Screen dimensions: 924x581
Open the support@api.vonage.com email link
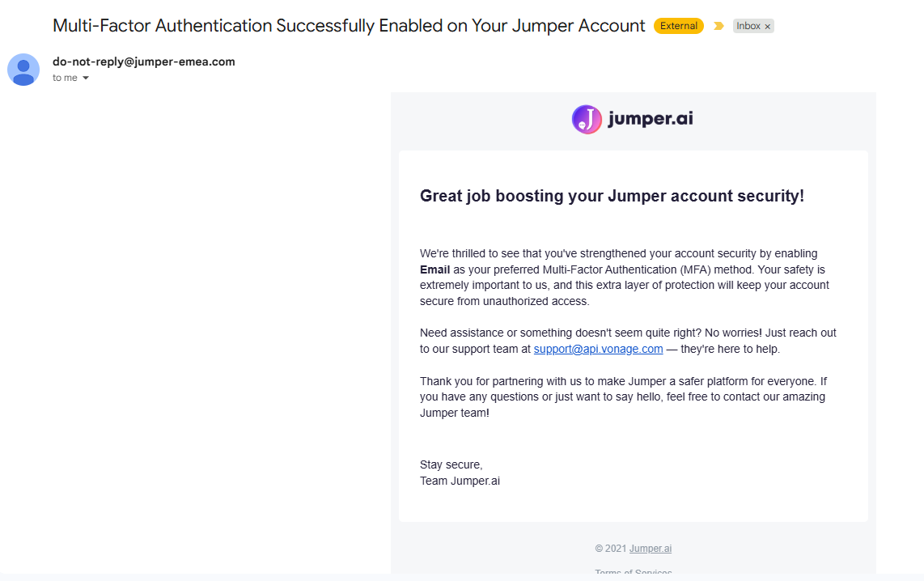[598, 349]
